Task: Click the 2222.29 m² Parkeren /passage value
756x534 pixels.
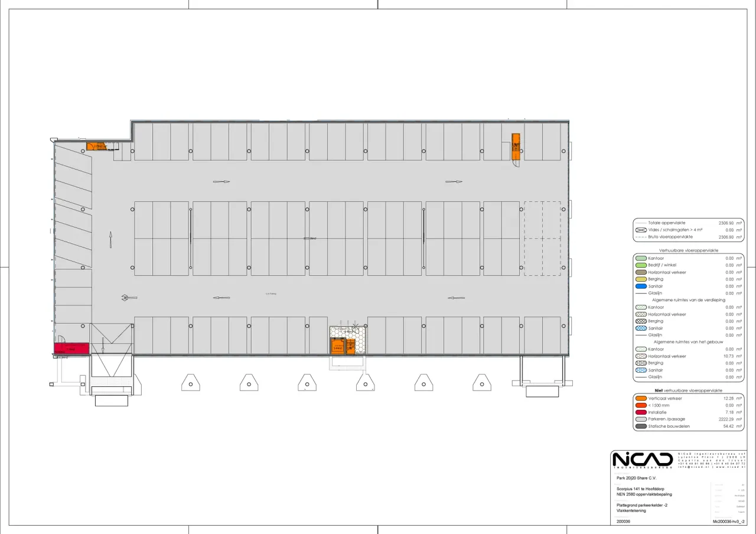Action: pyautogui.click(x=726, y=419)
